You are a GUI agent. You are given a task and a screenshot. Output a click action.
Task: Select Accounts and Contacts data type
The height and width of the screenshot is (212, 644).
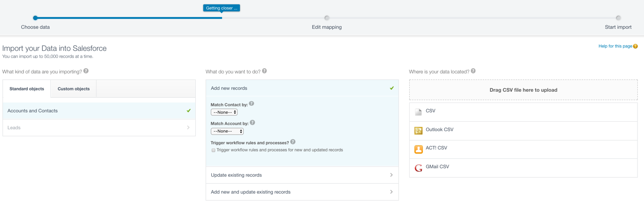[x=99, y=111]
